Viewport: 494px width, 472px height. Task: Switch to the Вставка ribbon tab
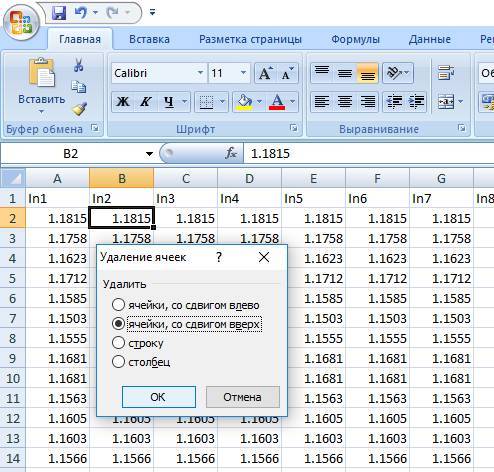(x=149, y=39)
